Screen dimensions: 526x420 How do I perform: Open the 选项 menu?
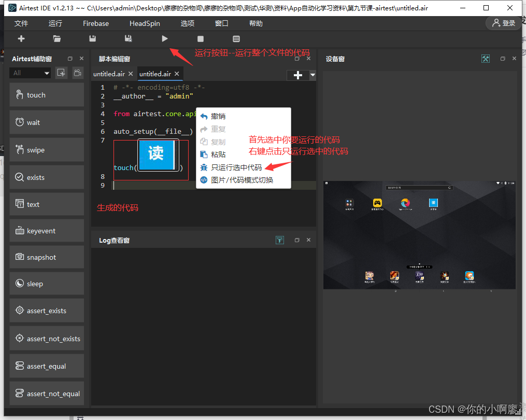188,23
